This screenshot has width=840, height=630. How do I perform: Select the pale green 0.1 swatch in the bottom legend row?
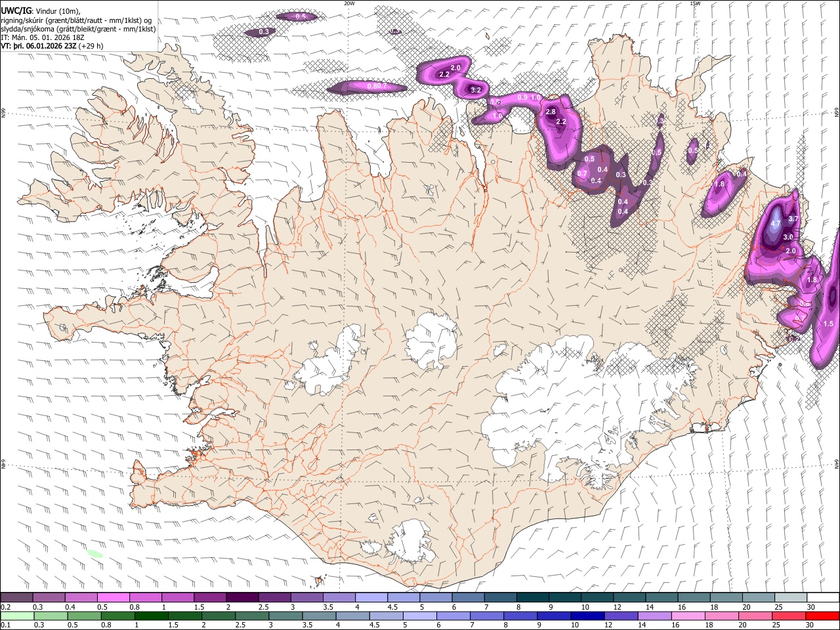tap(16, 616)
